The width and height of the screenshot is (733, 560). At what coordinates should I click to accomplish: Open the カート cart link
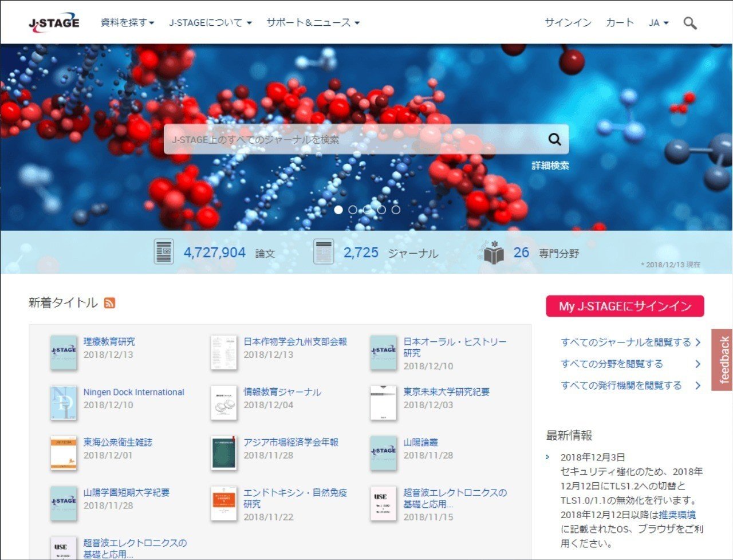[x=620, y=23]
